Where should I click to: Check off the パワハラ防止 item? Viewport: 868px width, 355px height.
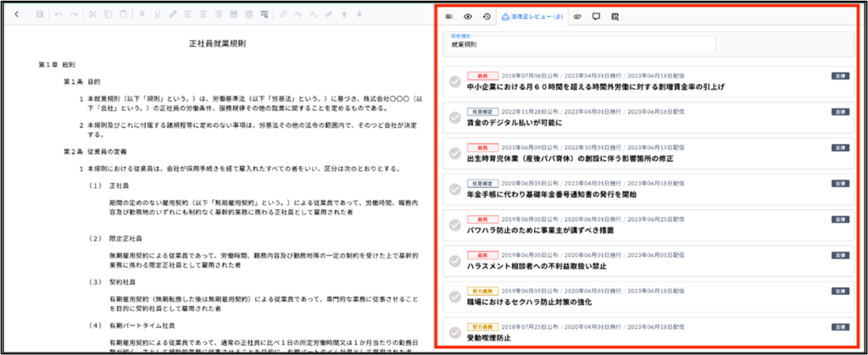click(455, 225)
